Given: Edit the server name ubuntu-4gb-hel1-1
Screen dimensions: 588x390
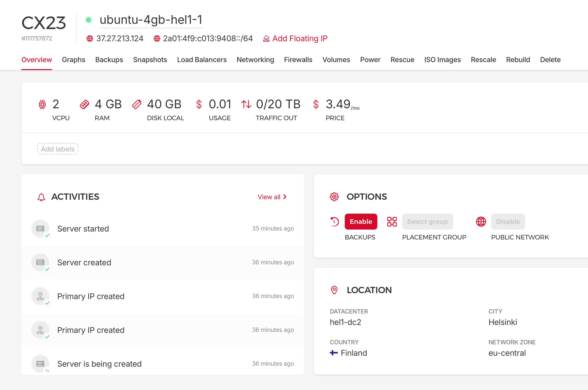Looking at the screenshot, I should coord(151,20).
